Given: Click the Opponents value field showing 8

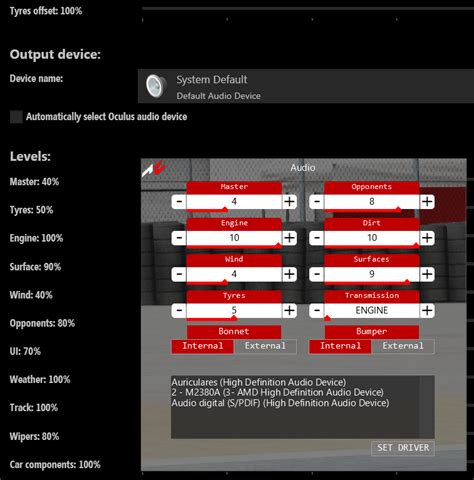Looking at the screenshot, I should (372, 202).
